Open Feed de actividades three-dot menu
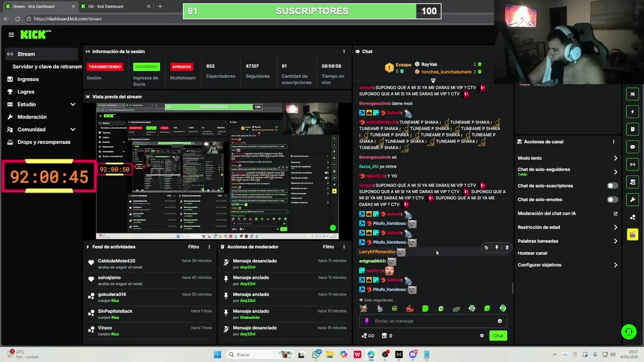Viewport: 644px width, 362px height. (209, 247)
